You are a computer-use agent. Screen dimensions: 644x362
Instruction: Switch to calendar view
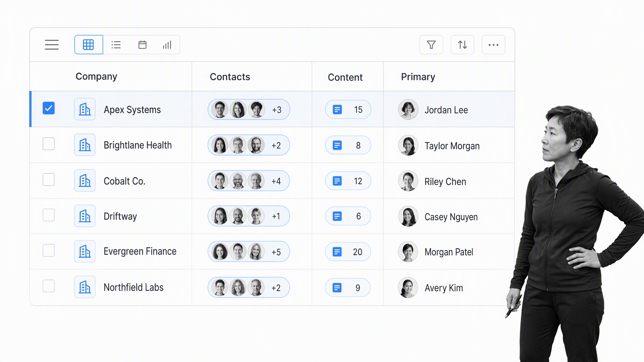(x=143, y=45)
